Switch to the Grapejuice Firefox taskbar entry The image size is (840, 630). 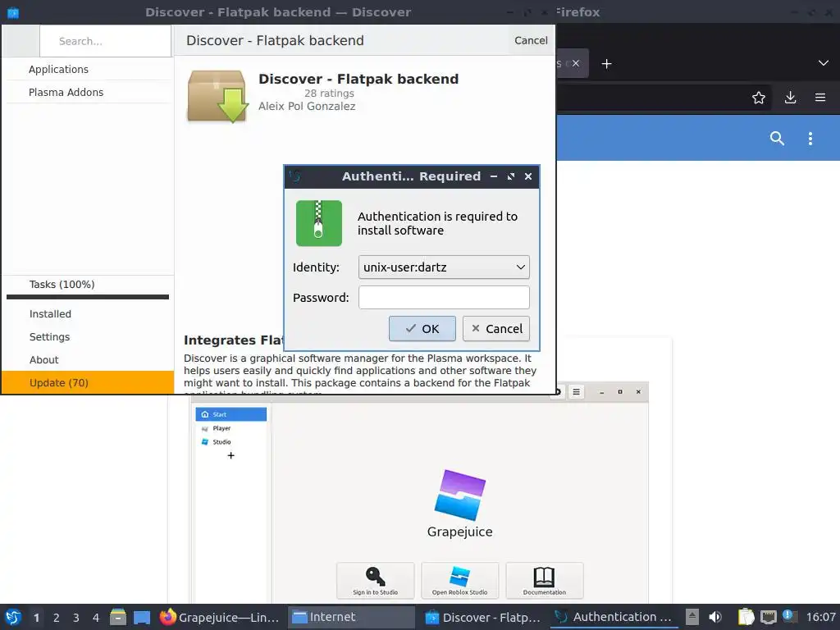(x=220, y=617)
